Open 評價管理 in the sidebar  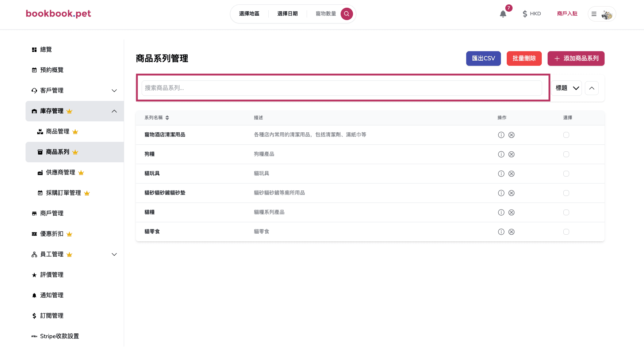tap(74, 275)
